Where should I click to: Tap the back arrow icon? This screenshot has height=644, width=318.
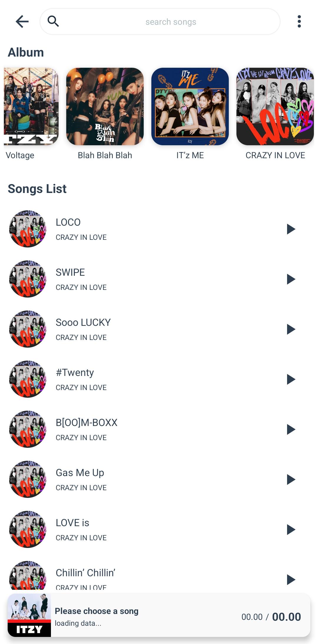22,22
